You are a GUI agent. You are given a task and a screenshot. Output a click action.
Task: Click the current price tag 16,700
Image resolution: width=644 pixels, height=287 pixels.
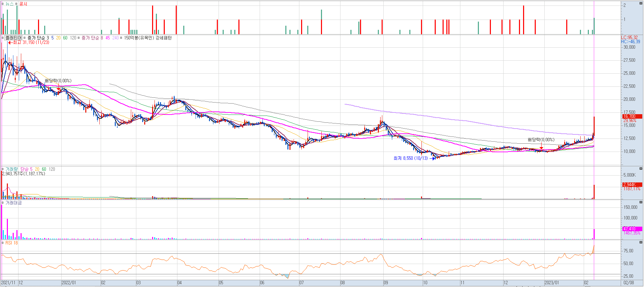(x=632, y=117)
